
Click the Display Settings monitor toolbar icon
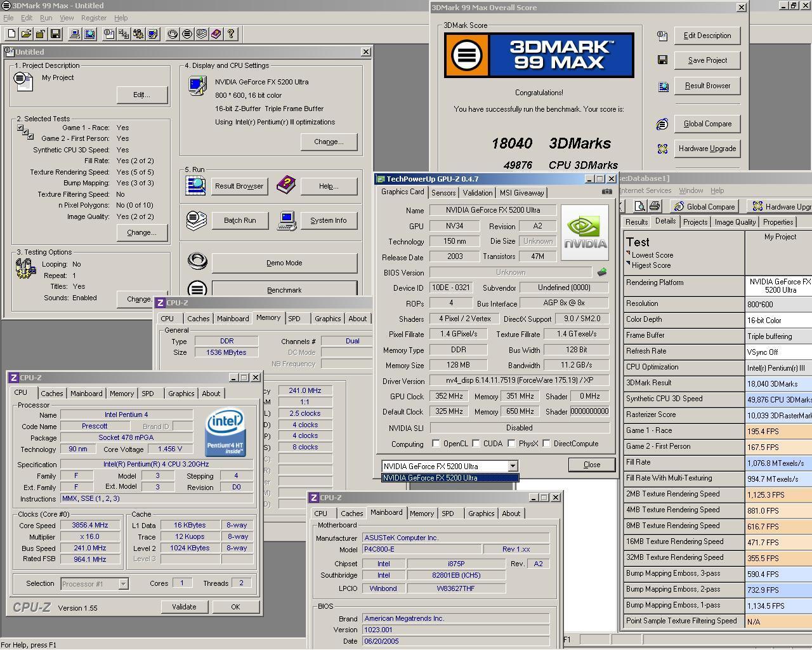click(153, 34)
